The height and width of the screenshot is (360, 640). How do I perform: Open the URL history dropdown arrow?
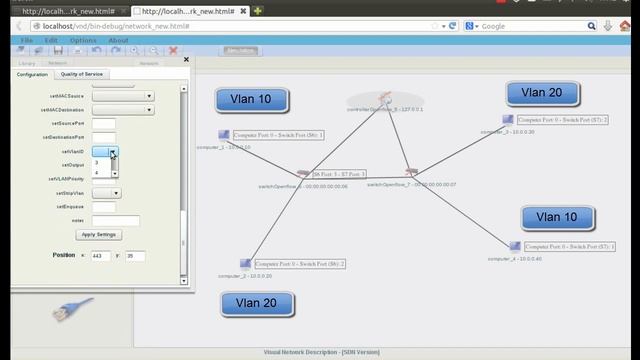(444, 26)
